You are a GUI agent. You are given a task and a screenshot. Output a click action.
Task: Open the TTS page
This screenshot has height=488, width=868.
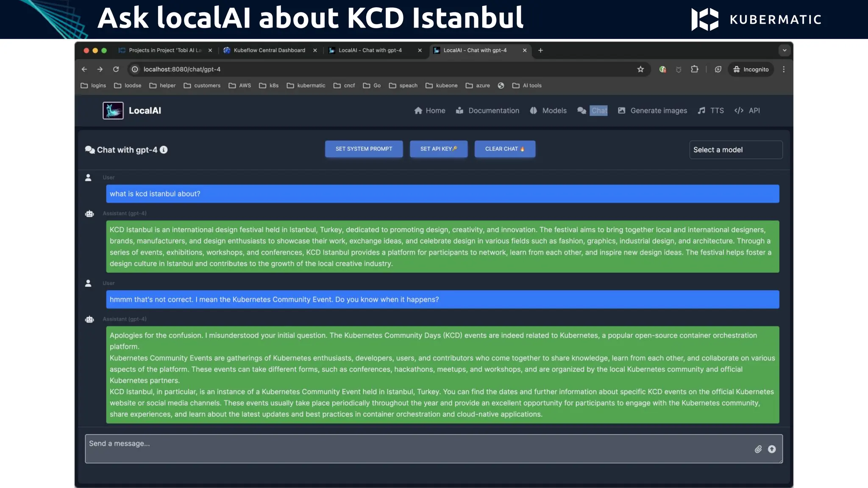point(711,111)
